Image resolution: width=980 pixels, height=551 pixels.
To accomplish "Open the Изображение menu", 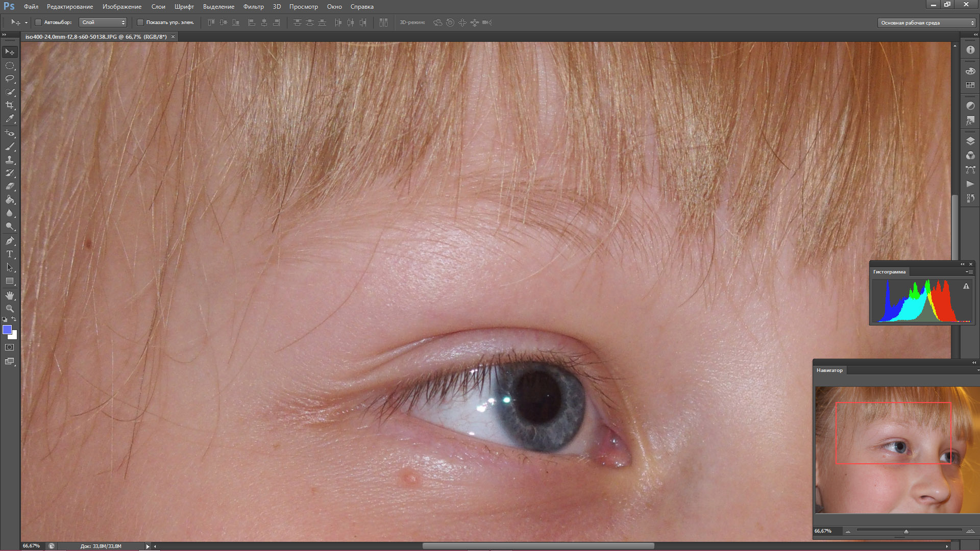I will coord(122,7).
